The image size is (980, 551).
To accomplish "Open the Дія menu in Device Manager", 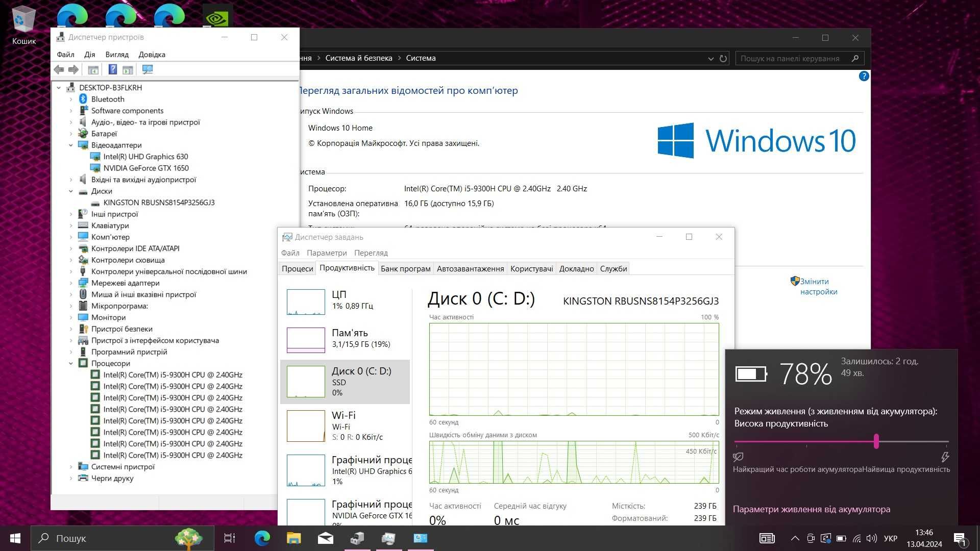I will [90, 55].
